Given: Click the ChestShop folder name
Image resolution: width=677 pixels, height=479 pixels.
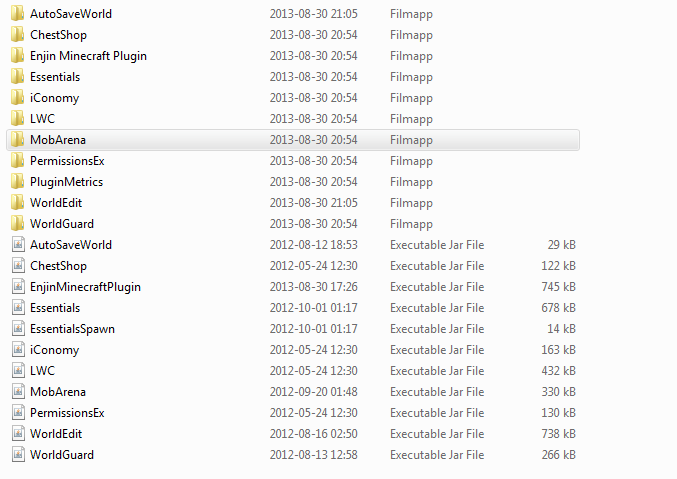Looking at the screenshot, I should click(58, 35).
